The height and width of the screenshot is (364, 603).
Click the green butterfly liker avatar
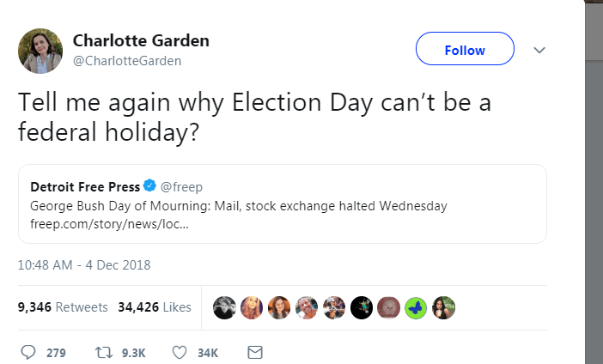tap(416, 306)
